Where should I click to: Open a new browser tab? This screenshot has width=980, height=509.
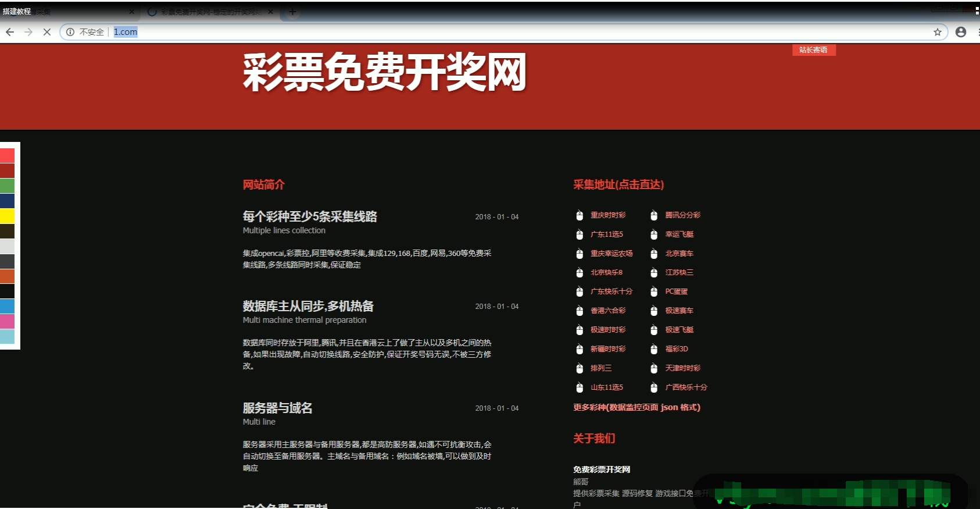[292, 12]
